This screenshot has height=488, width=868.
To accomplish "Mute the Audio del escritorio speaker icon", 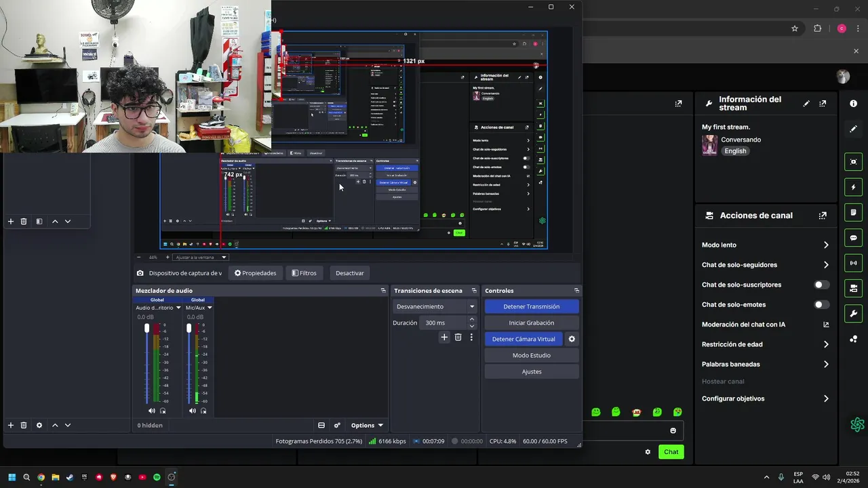I will tap(152, 411).
